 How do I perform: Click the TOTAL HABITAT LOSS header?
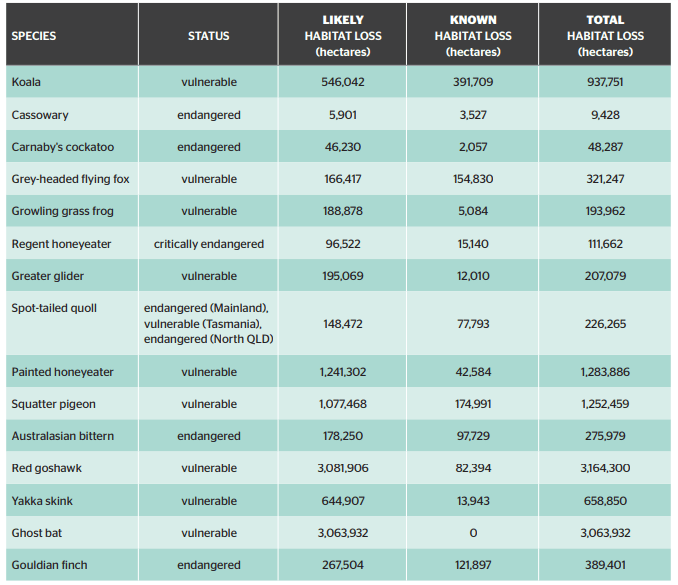tap(605, 36)
